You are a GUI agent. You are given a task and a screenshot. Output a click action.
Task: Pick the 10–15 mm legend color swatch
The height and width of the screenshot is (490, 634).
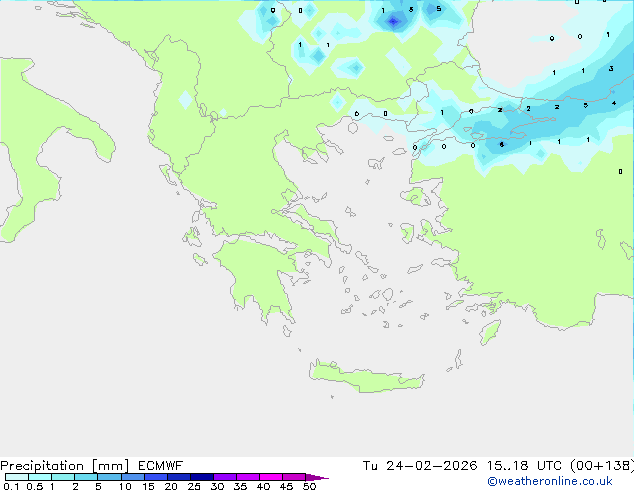[x=133, y=477]
